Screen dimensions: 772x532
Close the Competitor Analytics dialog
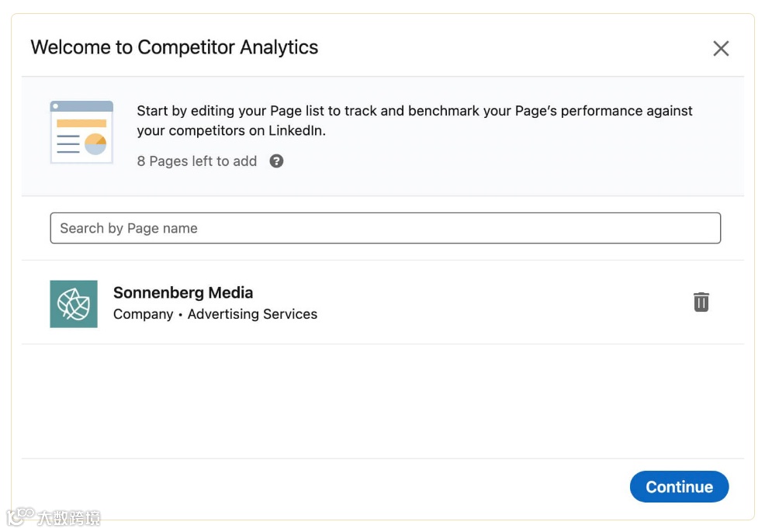pos(721,48)
